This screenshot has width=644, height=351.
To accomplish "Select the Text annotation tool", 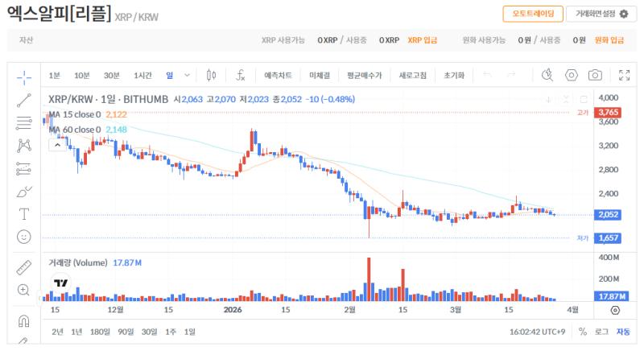I will (24, 214).
